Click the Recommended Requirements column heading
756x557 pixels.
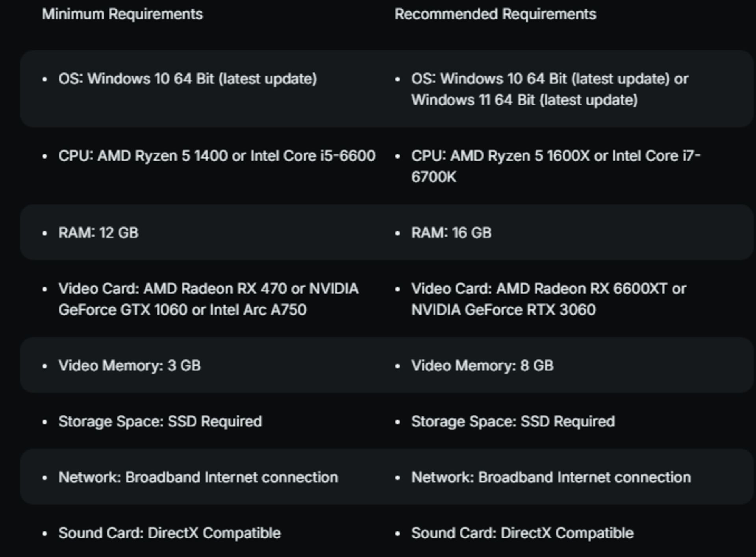pos(495,14)
